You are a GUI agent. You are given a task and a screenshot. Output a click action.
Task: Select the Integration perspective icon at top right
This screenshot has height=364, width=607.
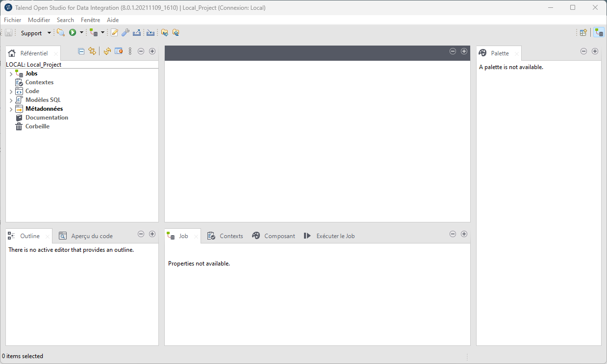point(599,33)
